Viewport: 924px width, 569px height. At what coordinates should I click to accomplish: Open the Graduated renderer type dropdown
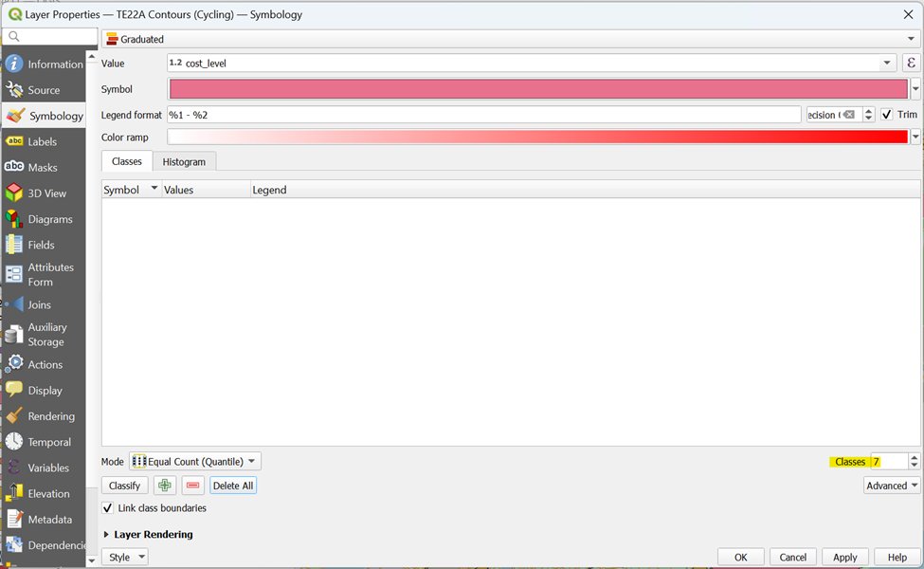pyautogui.click(x=511, y=39)
